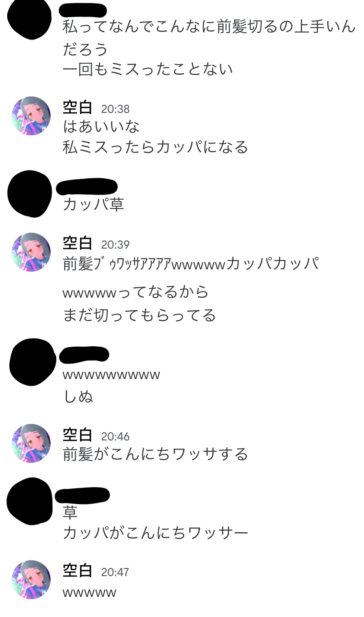Viewport: 364px width, 617px height.
Task: Select the しぬ message
Action: pyautogui.click(x=78, y=397)
